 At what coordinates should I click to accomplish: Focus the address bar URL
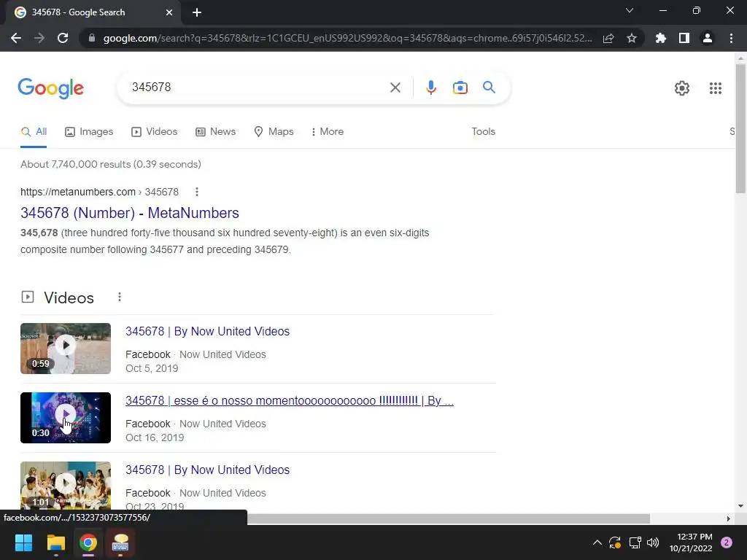coord(347,38)
